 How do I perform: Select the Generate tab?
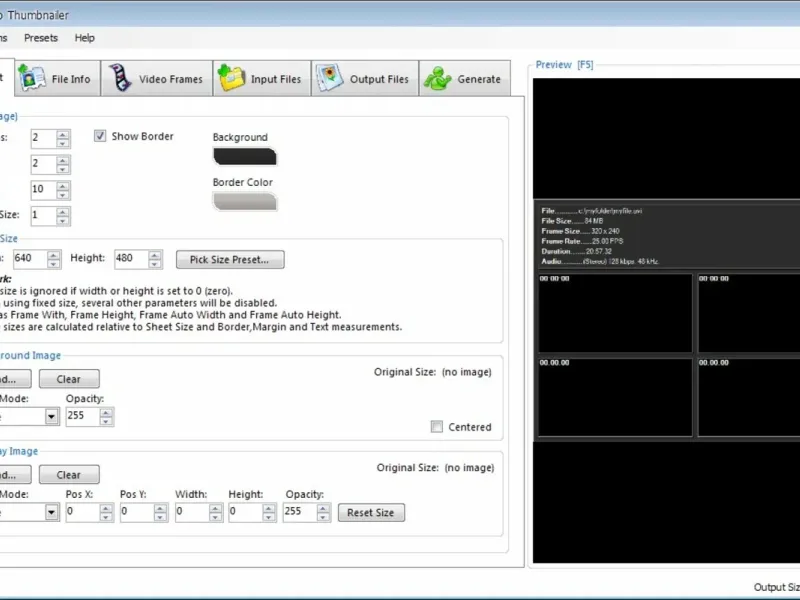[x=465, y=79]
